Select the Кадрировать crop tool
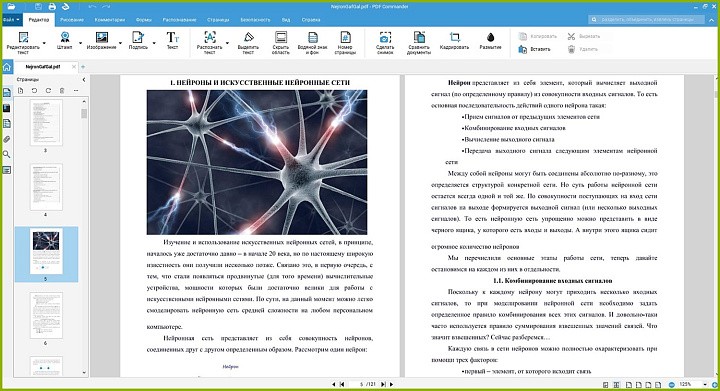This screenshot has width=720, height=391. [454, 40]
